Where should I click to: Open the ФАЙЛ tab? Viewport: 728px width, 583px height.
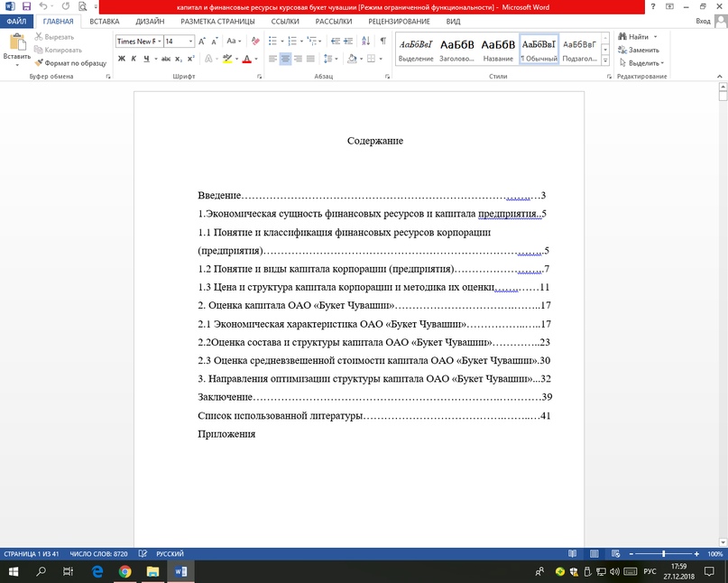pos(17,22)
